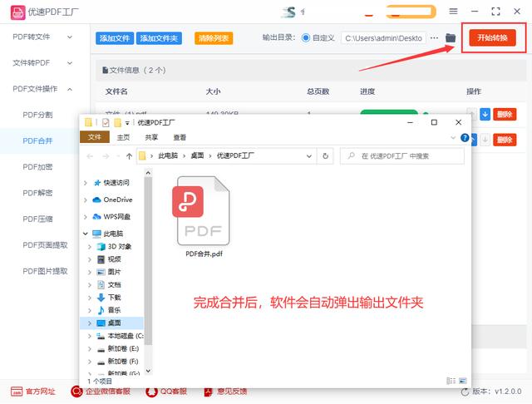
Task: Collapse 此电脑 node in Explorer tree
Action: point(86,234)
